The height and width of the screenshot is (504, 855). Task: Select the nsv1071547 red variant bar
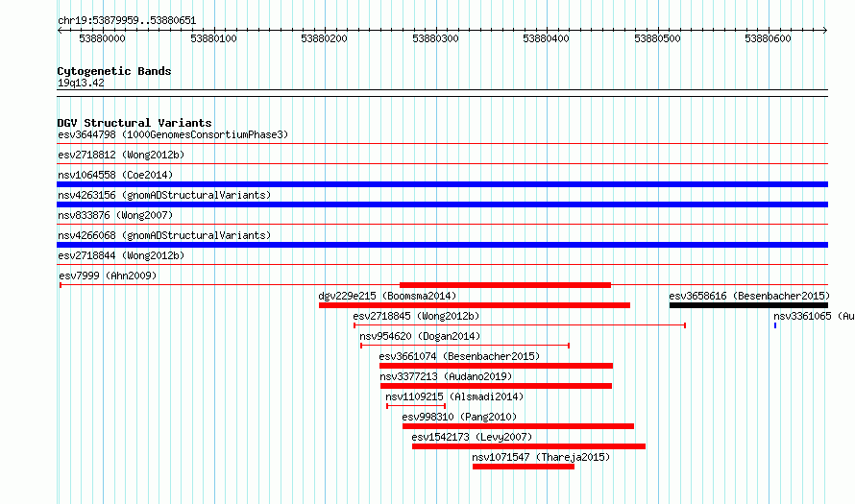point(524,467)
